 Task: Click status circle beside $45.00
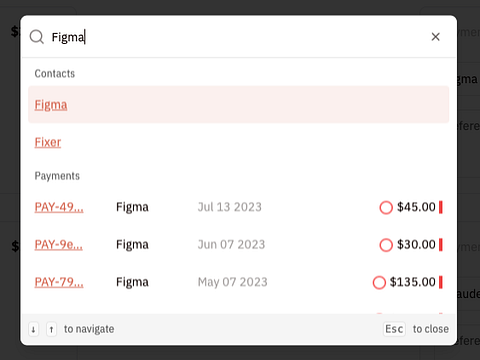[x=386, y=207]
